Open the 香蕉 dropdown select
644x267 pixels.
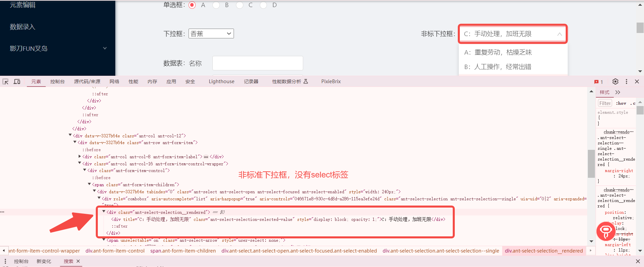211,34
